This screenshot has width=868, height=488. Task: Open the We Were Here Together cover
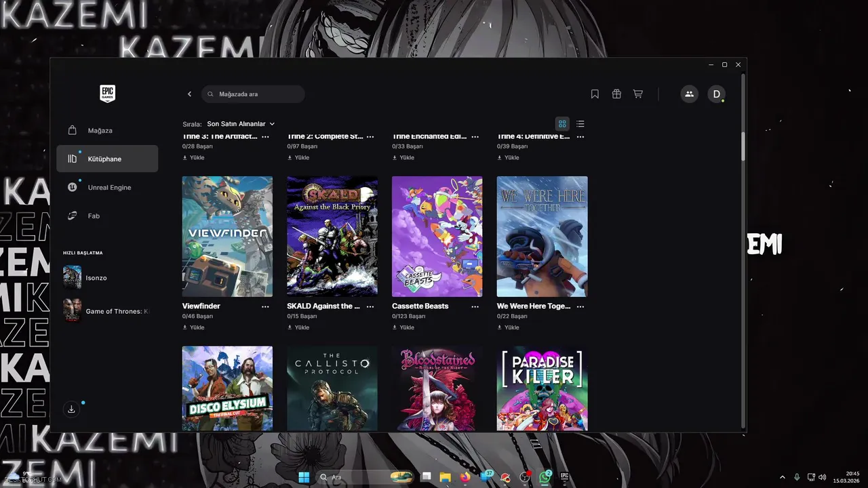542,237
